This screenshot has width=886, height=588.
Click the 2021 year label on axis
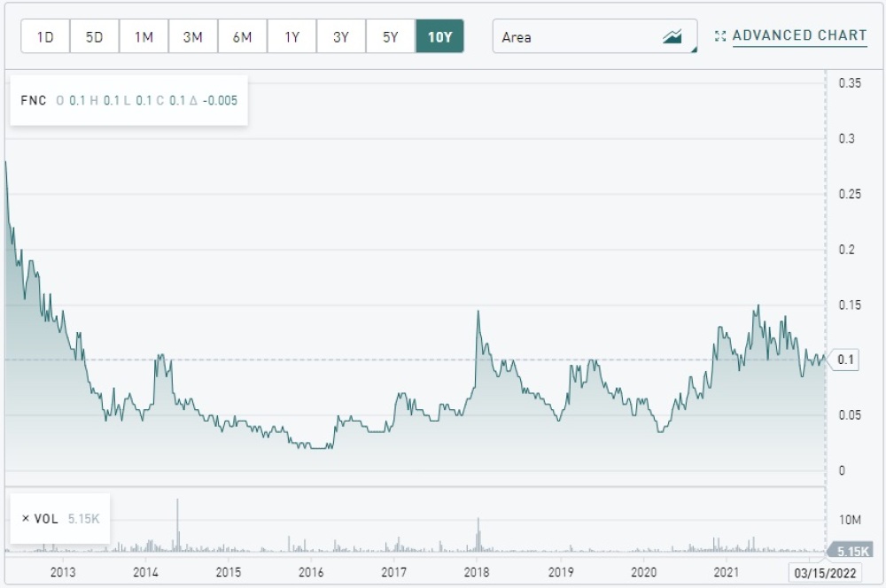coord(727,572)
